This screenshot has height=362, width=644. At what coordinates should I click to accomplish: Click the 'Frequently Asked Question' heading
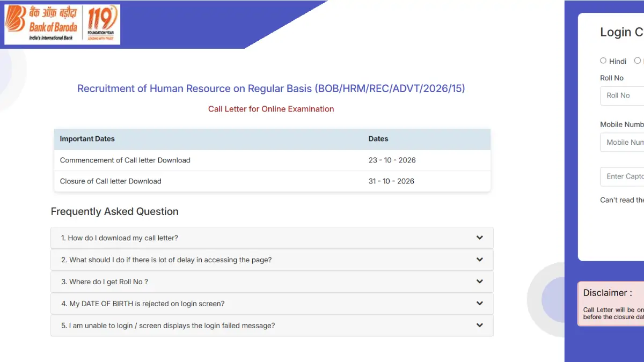tap(115, 211)
